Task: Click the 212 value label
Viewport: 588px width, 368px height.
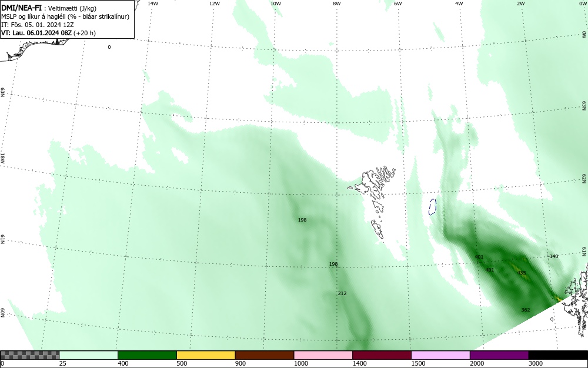Action: 342,293
